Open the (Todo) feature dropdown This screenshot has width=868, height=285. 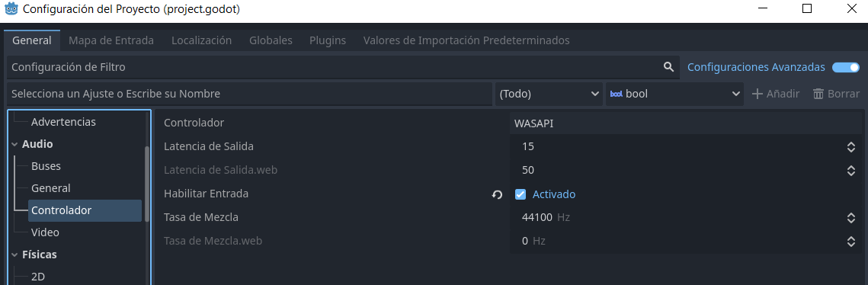(549, 94)
